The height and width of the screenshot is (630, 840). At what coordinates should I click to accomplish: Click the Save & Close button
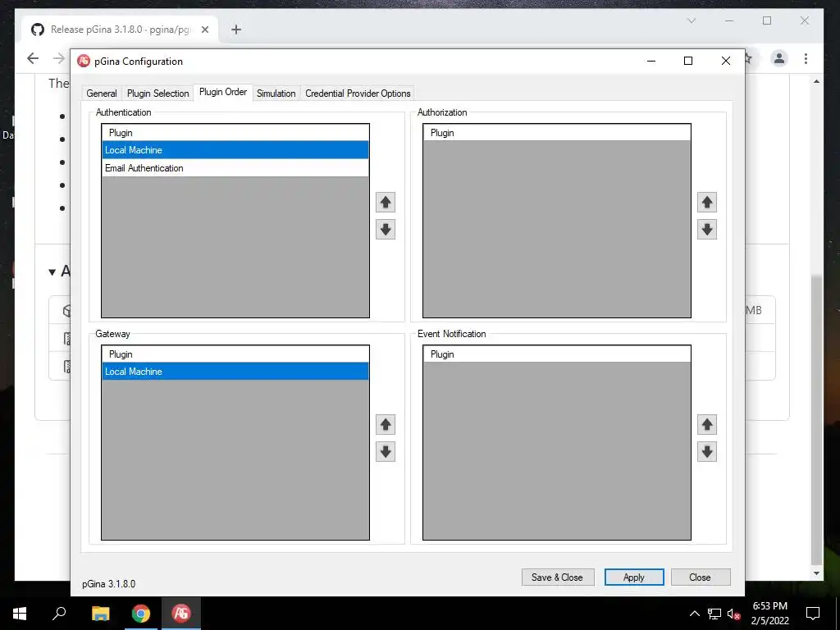pos(557,577)
